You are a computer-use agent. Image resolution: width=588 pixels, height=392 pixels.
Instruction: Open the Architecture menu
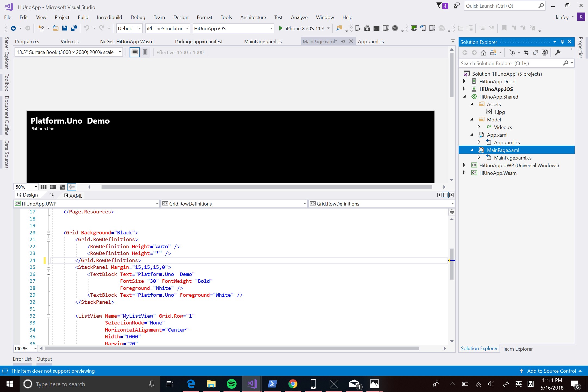pyautogui.click(x=253, y=17)
